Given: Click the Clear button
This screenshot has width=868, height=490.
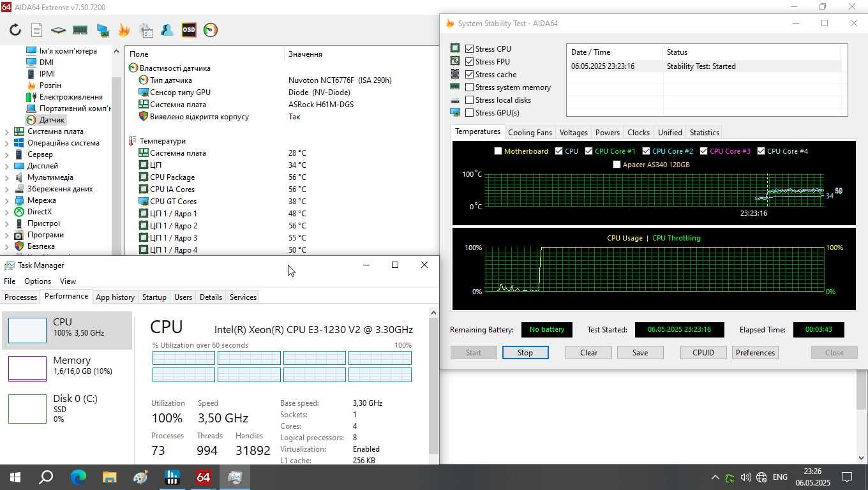Looking at the screenshot, I should tap(588, 353).
